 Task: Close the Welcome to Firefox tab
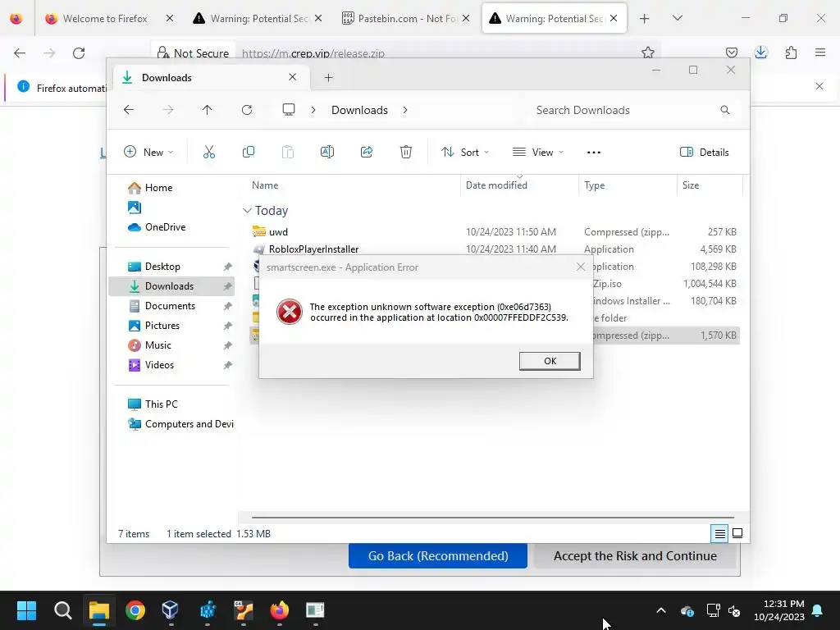tap(170, 18)
